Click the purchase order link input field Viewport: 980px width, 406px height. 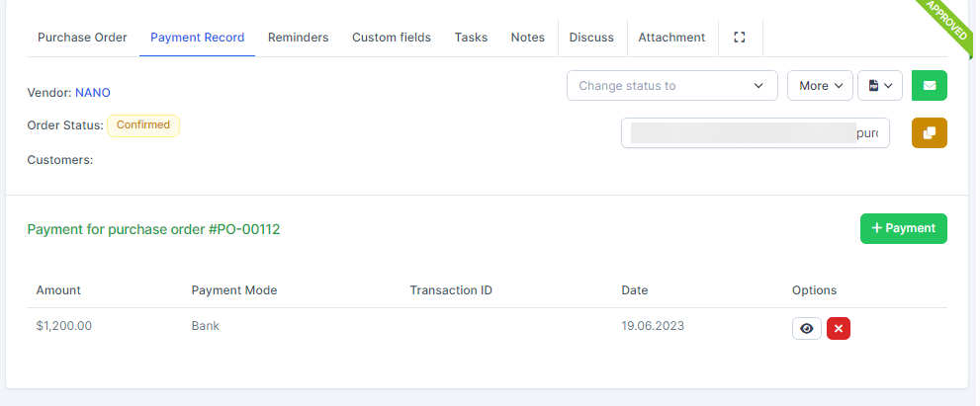[x=755, y=133]
